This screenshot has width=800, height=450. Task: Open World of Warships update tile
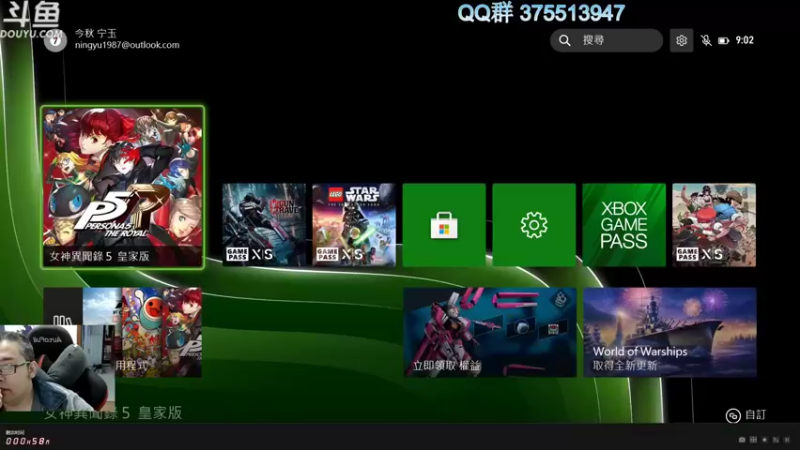[670, 332]
